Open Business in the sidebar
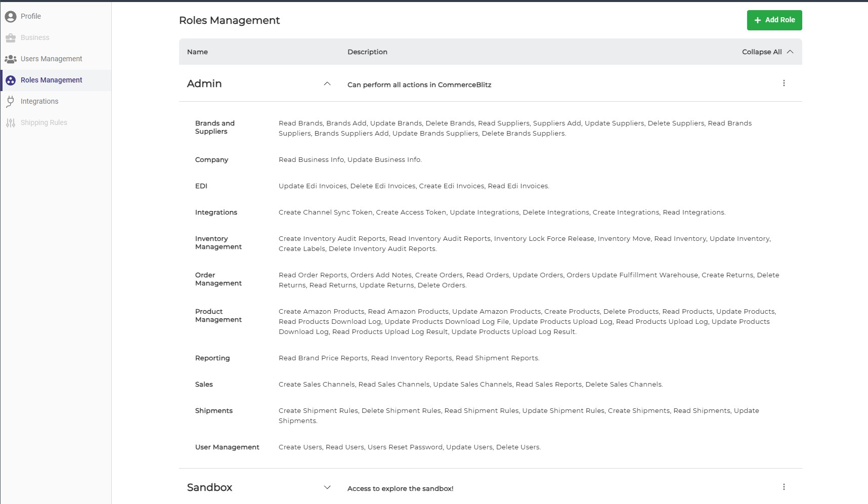Viewport: 868px width, 504px height. click(56, 38)
